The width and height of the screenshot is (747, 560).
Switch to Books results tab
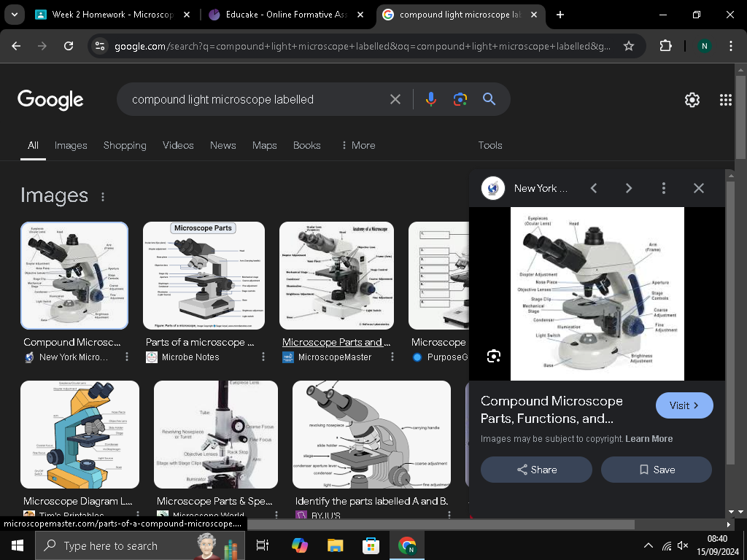tap(307, 145)
